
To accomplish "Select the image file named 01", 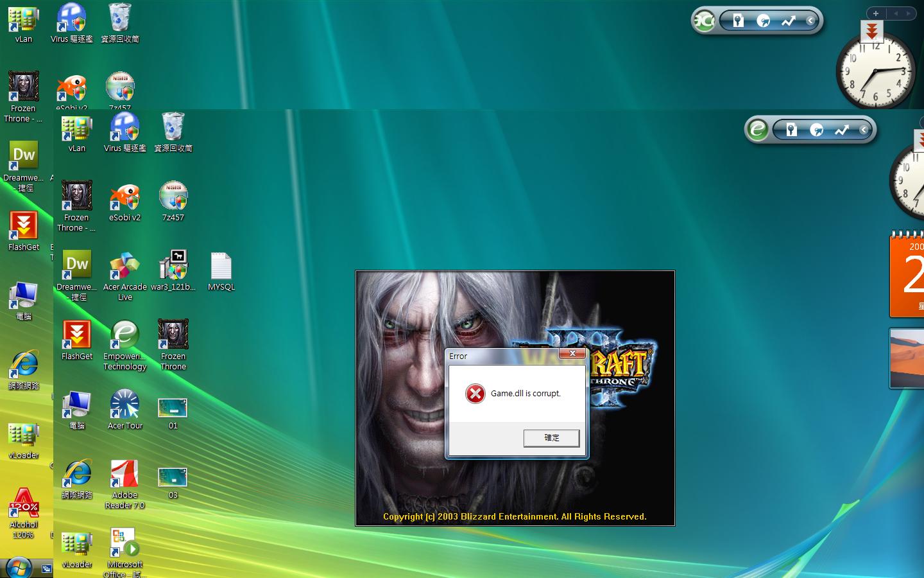I will (x=173, y=407).
